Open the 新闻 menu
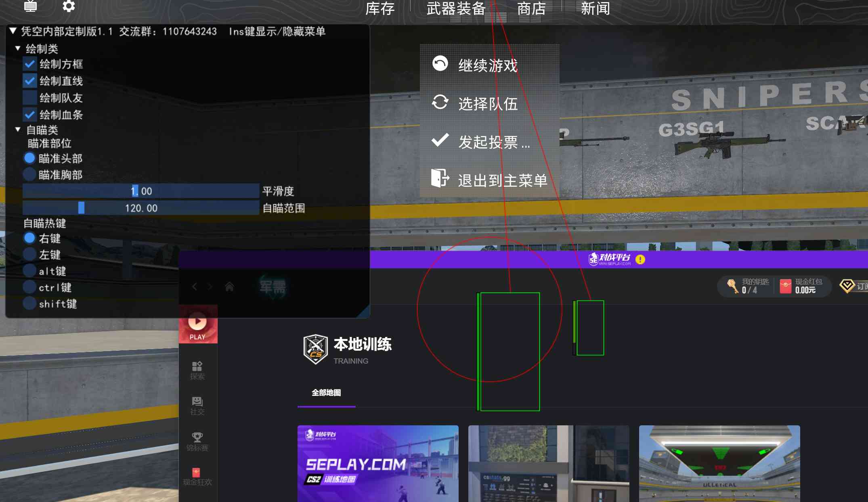868x502 pixels. (595, 8)
